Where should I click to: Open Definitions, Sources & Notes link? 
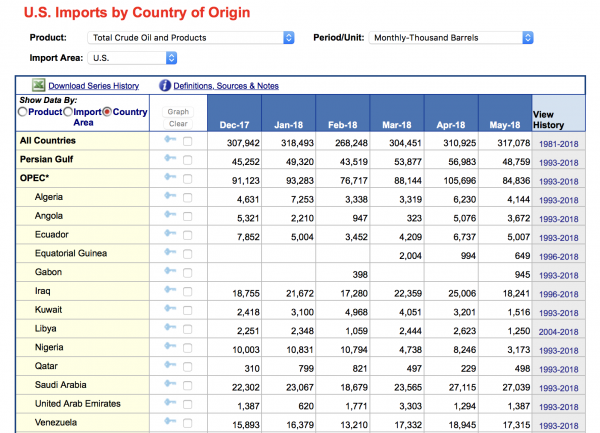(x=226, y=86)
